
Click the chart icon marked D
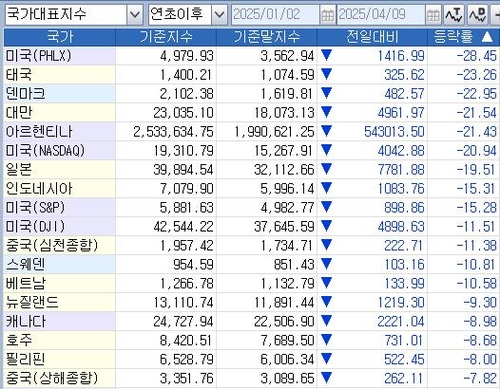477,15
